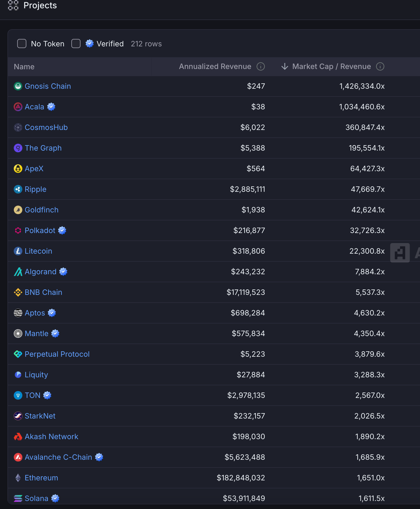Image resolution: width=420 pixels, height=509 pixels.
Task: Click the Projects grid icon
Action: click(13, 5)
